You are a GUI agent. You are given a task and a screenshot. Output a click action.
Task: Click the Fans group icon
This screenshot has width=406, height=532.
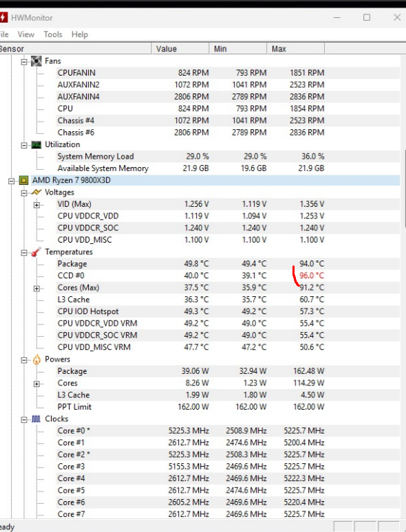pyautogui.click(x=36, y=61)
